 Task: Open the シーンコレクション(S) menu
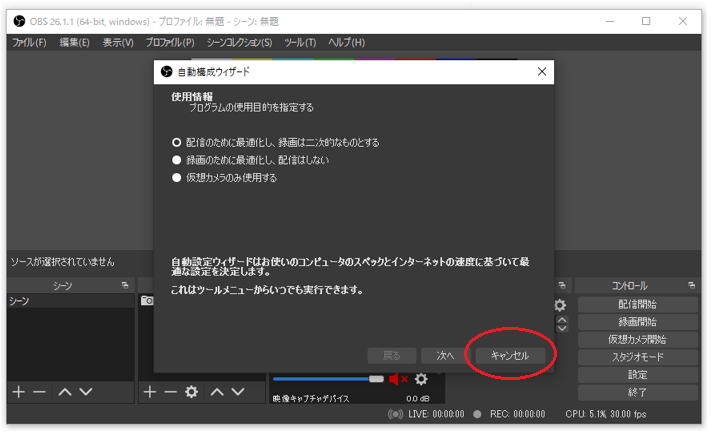tap(239, 43)
